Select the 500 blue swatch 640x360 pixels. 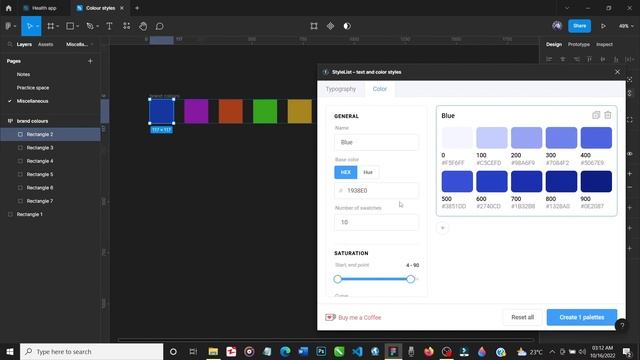(x=457, y=181)
